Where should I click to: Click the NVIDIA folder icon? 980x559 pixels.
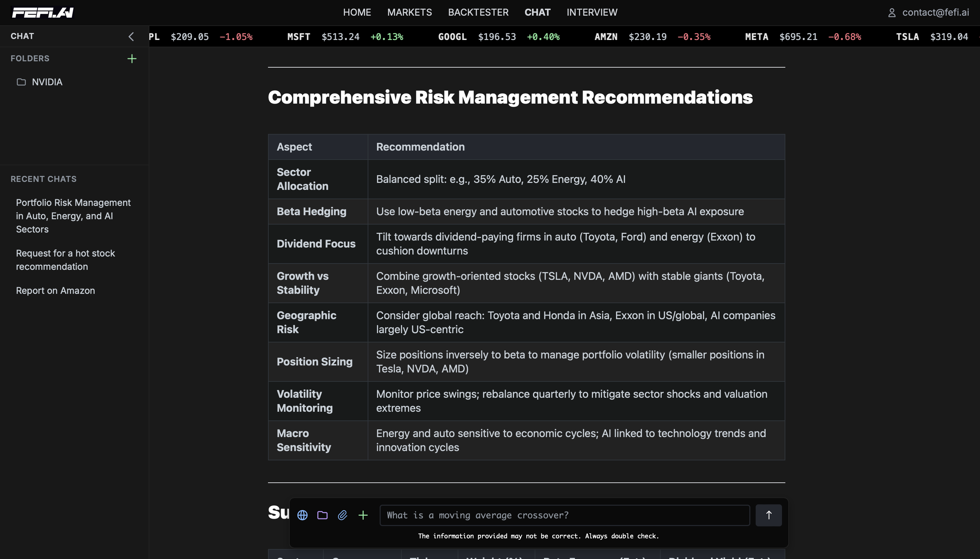[x=21, y=82]
